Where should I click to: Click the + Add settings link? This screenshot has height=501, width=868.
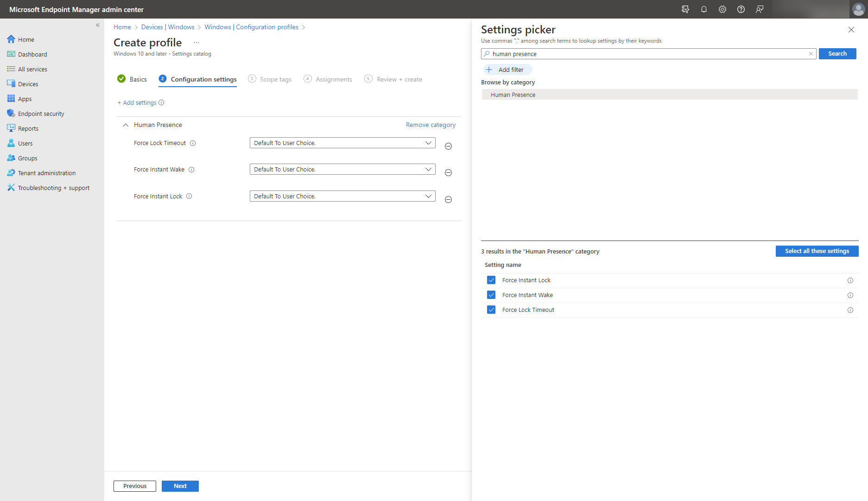(137, 103)
